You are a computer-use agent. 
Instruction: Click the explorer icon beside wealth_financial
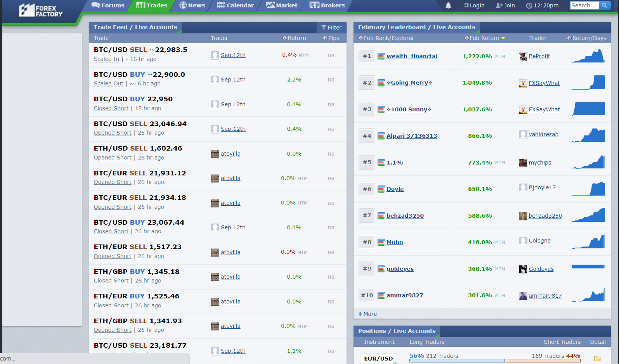click(x=381, y=56)
